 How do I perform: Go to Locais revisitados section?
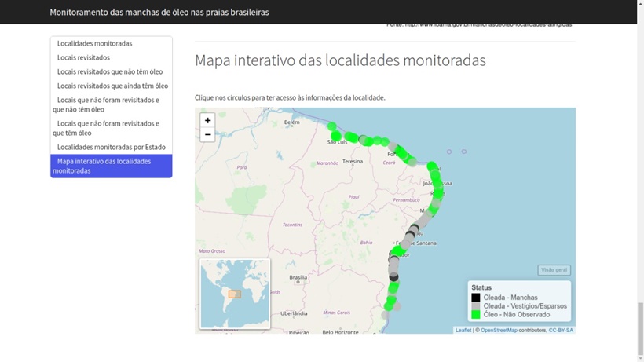point(112,57)
